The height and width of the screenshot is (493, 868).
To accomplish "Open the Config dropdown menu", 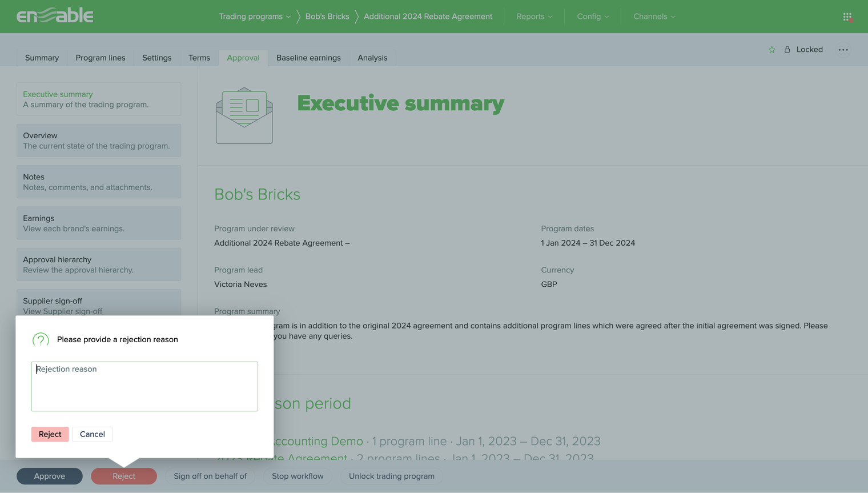I will [x=593, y=17].
